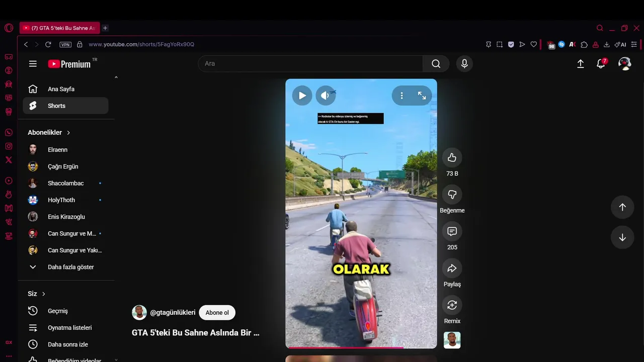The image size is (644, 362).
Task: Open the comments showing 205
Action: pos(452,231)
